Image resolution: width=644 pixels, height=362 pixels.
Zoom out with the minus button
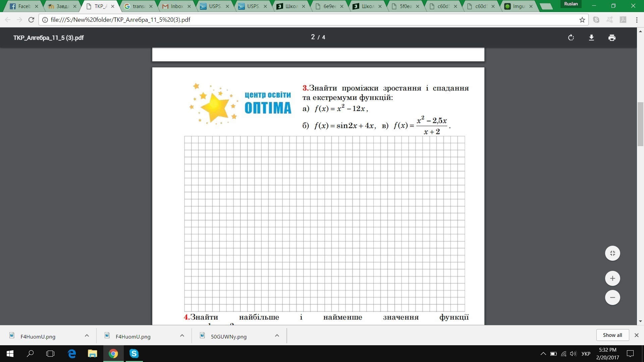[612, 298]
